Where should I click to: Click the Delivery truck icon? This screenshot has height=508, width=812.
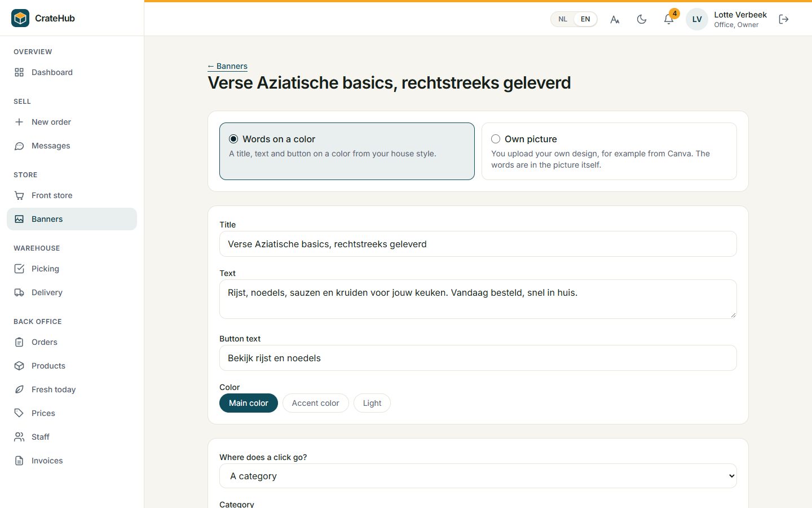pyautogui.click(x=19, y=292)
